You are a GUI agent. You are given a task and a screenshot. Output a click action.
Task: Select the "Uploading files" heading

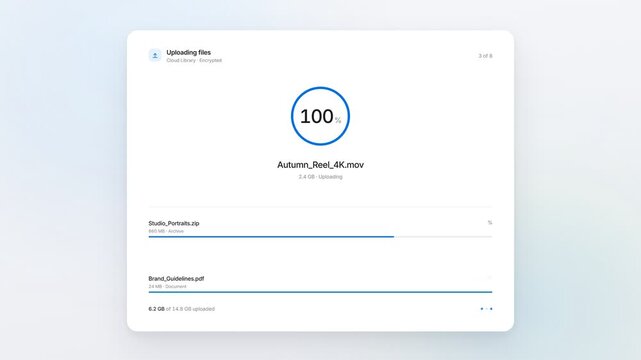[188, 52]
